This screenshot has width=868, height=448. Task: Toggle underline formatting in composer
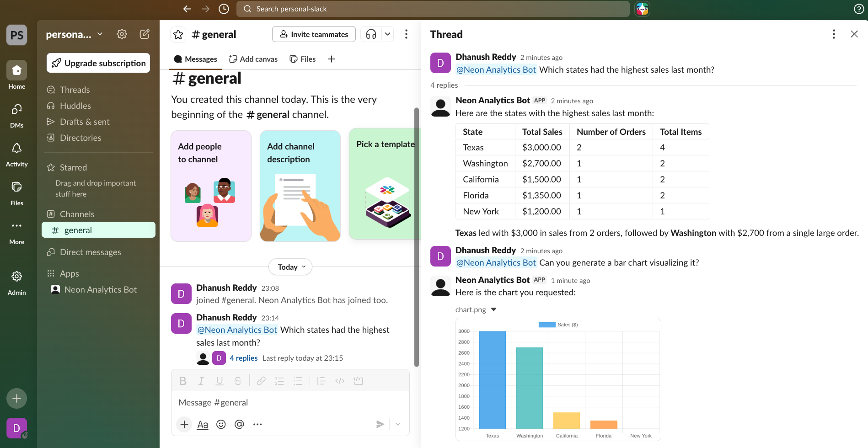(220, 381)
